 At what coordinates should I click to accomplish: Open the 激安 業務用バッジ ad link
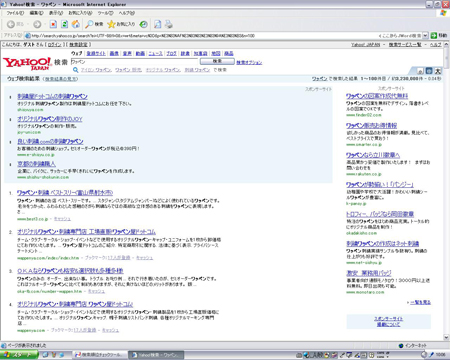tap(369, 273)
